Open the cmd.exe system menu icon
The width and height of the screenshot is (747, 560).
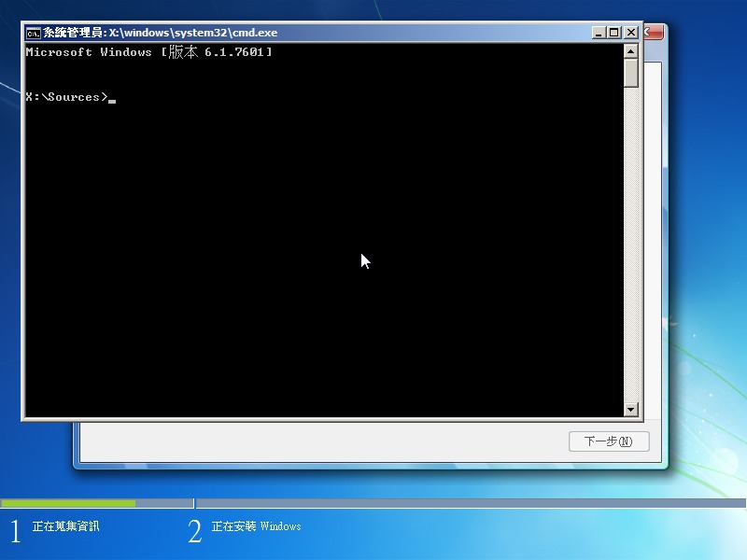pos(33,33)
